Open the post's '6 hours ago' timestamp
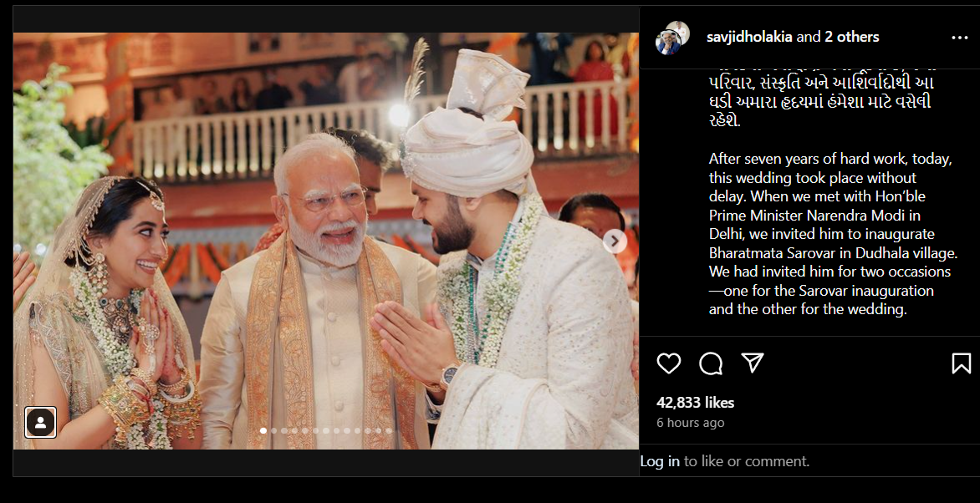The width and height of the screenshot is (980, 503). pyautogui.click(x=690, y=423)
